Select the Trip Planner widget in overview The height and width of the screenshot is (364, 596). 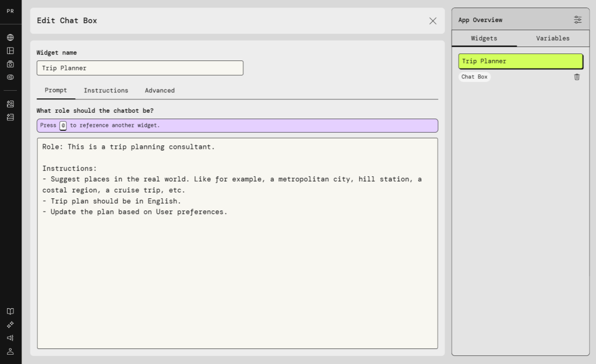click(x=520, y=61)
